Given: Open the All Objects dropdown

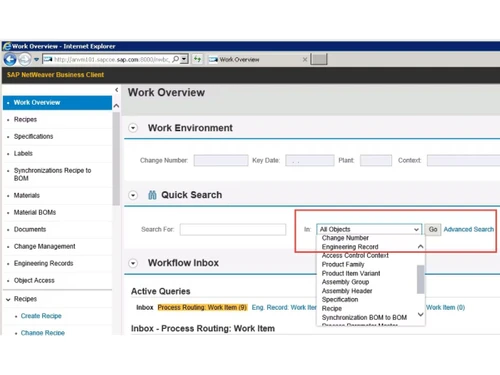Looking at the screenshot, I should point(369,229).
